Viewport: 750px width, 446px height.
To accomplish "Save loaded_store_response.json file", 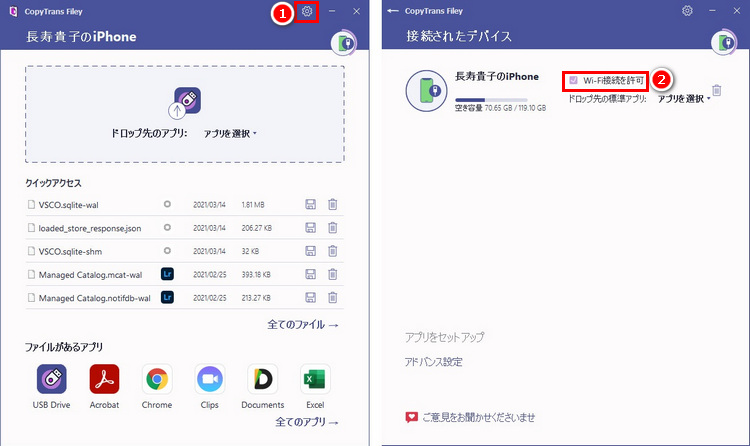I will point(310,228).
